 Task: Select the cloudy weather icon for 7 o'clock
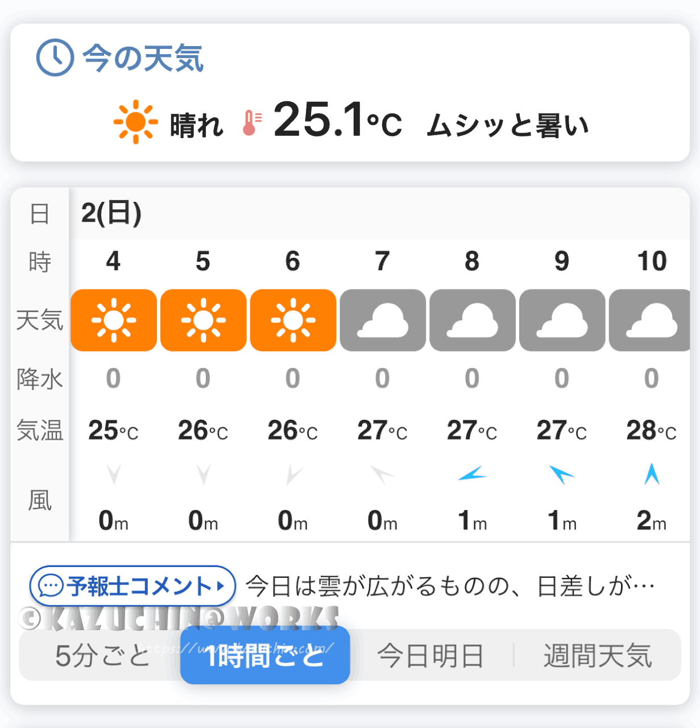click(383, 320)
